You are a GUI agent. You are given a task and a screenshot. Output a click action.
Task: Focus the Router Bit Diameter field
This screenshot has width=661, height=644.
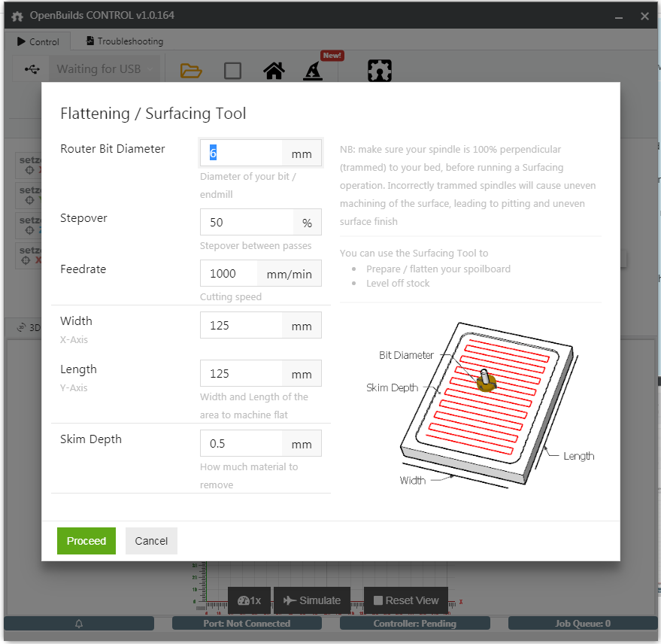[x=241, y=153]
